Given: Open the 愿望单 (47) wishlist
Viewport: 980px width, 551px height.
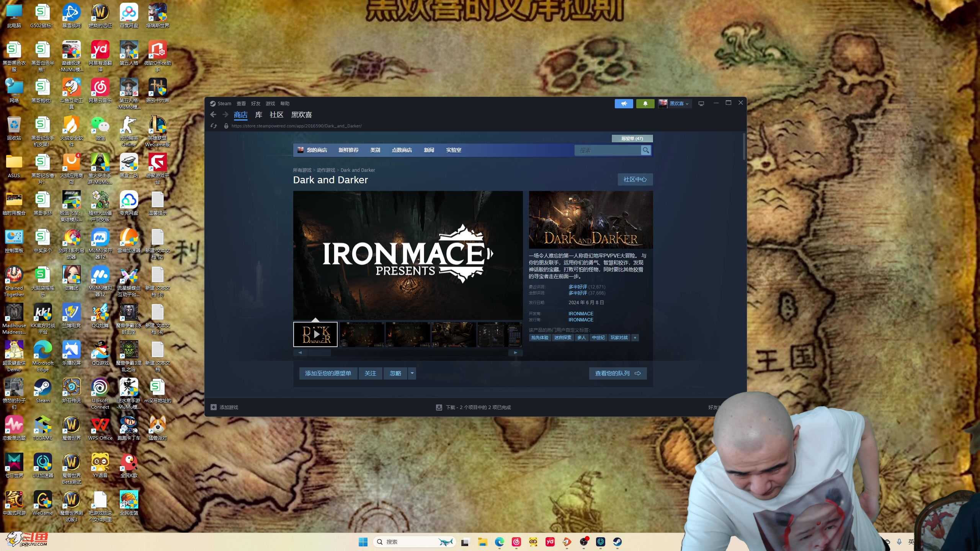Looking at the screenshot, I should point(632,139).
